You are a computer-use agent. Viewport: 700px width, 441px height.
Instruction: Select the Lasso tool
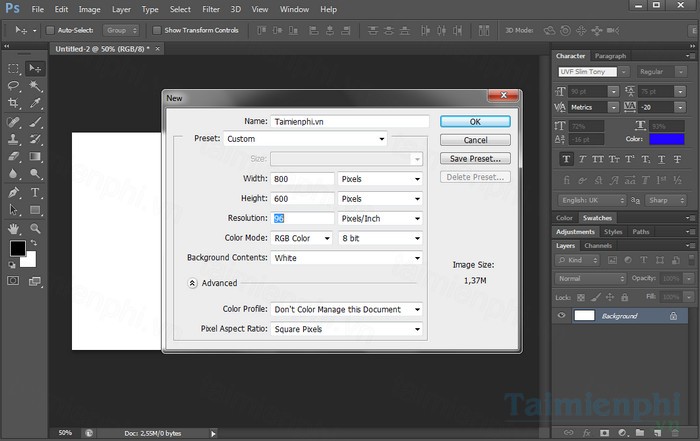point(13,86)
